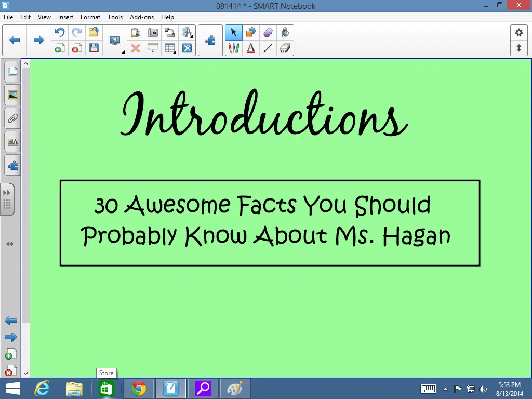The width and height of the screenshot is (532, 399).
Task: Open the Attachments paperclip tab
Action: click(12, 118)
